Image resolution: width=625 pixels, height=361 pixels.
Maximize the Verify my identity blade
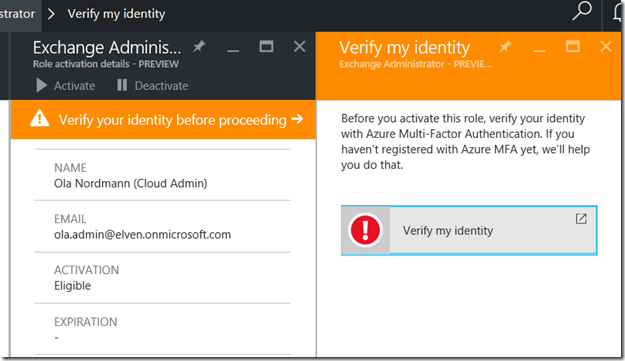point(573,47)
